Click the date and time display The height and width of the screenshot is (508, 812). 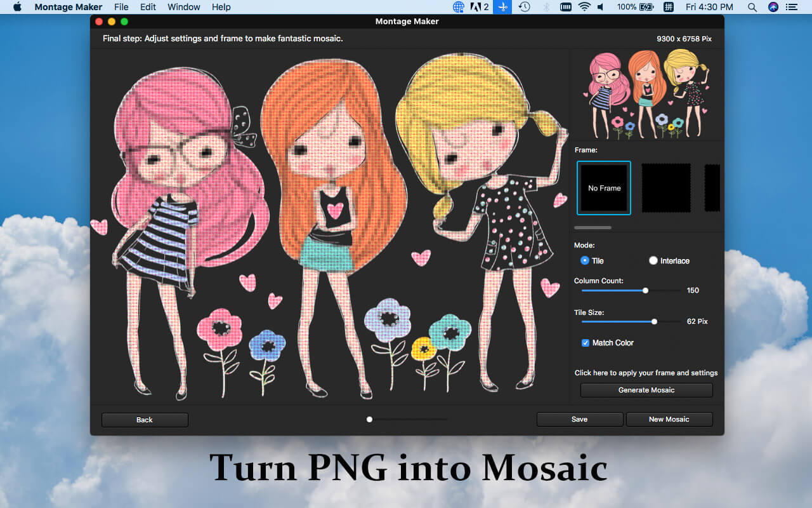[709, 7]
